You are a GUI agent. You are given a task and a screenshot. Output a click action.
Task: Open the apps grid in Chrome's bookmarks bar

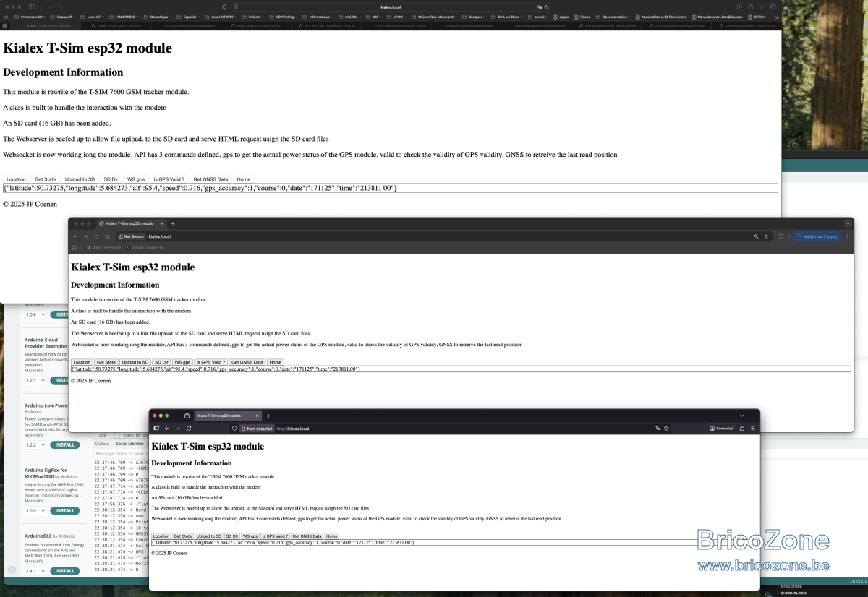(x=75, y=247)
